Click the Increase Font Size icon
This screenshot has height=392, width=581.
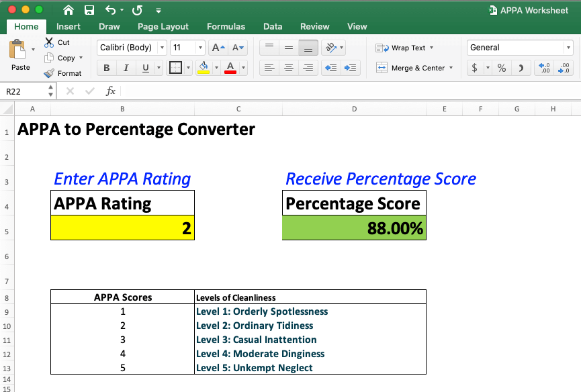tap(218, 48)
